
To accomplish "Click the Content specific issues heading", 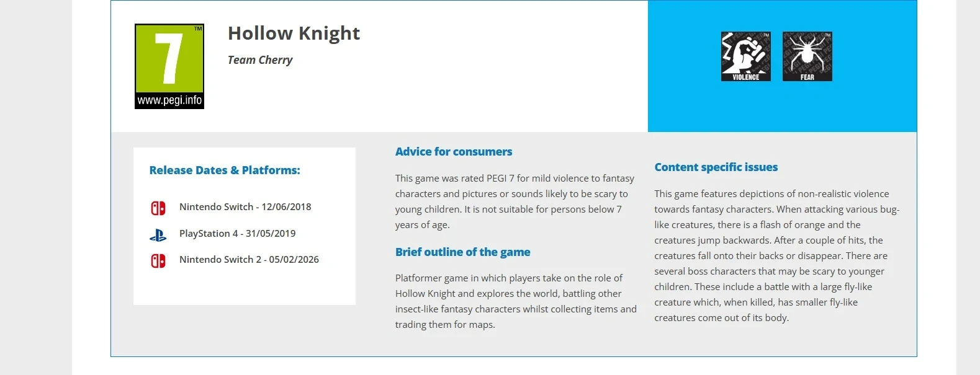I will coord(716,167).
